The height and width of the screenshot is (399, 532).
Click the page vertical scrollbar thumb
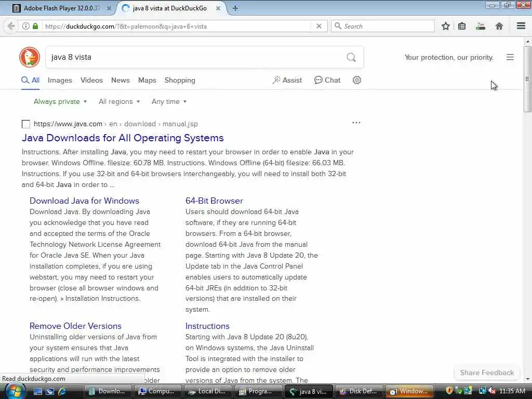(527, 79)
